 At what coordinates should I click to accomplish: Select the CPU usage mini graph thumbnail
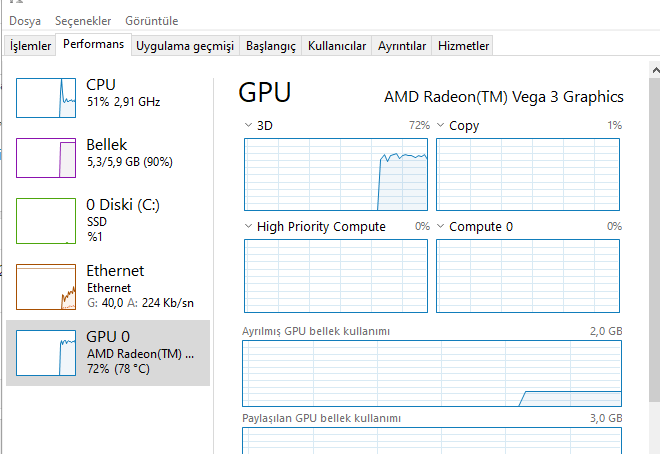[x=46, y=96]
